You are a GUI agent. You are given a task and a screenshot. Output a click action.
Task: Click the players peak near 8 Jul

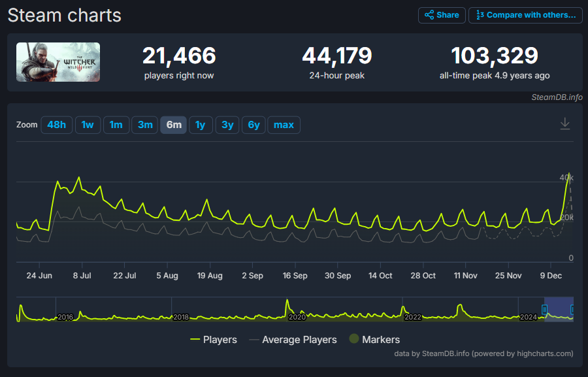(79, 178)
